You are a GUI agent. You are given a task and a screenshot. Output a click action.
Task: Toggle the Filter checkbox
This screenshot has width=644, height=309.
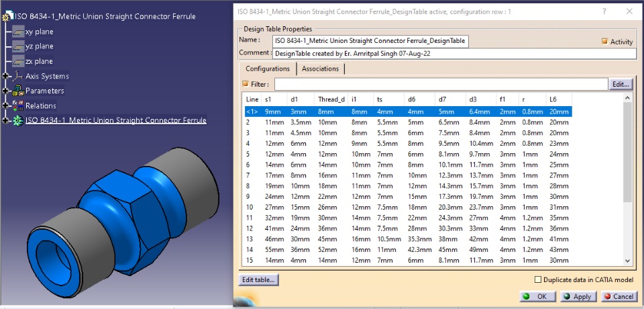tap(246, 84)
